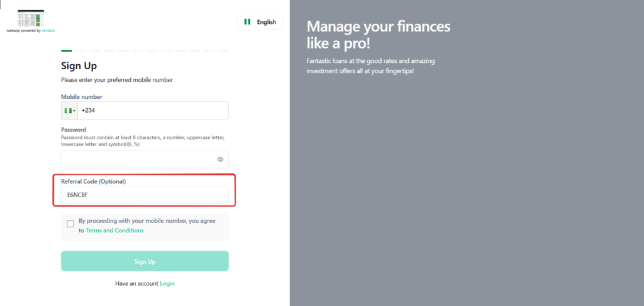This screenshot has height=306, width=644.
Task: Open the English language dropdown
Action: tap(260, 22)
